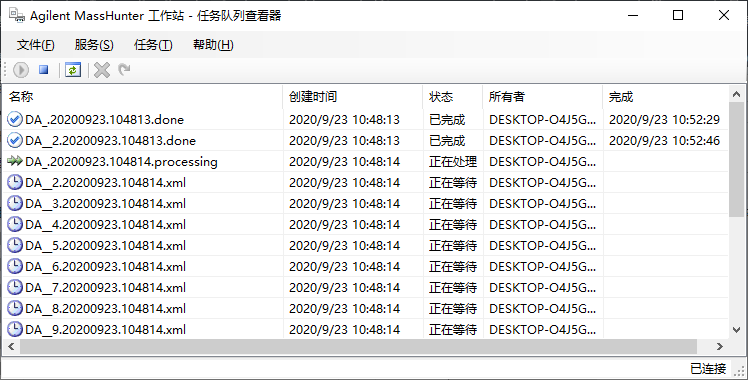Click checkmark icon of DA__2.20200923.104813.done
Viewport: 748px width, 380px height.
[15, 140]
